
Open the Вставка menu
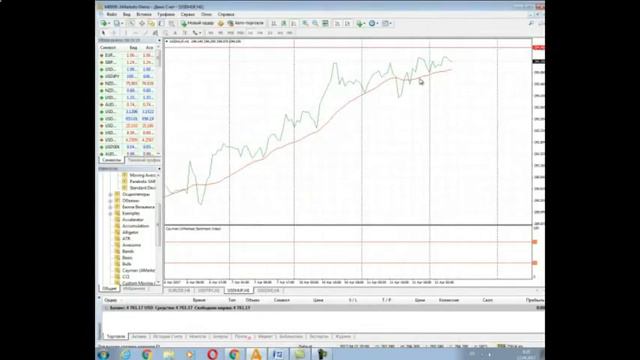click(x=144, y=14)
